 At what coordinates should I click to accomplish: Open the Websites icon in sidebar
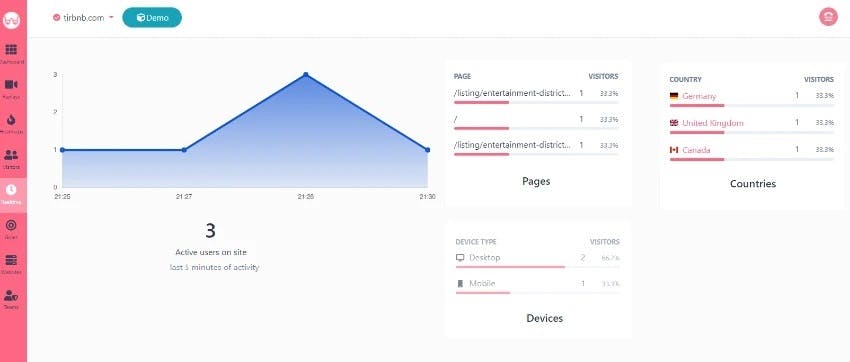(x=11, y=260)
